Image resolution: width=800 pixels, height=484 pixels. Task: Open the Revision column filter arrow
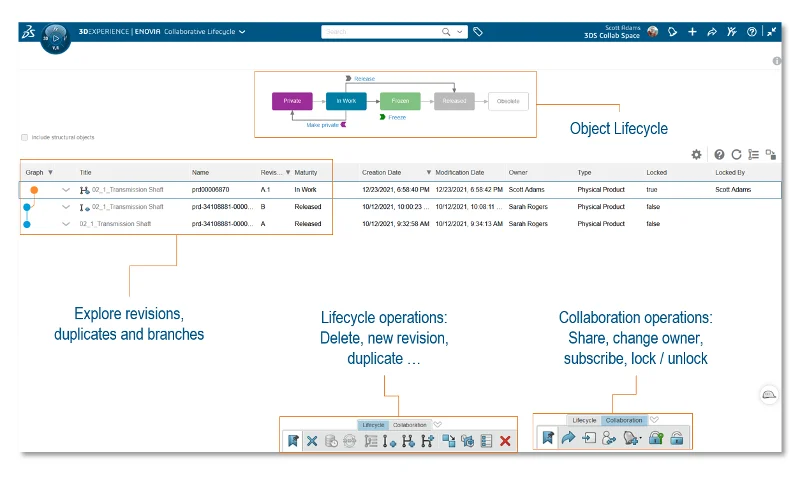point(288,172)
